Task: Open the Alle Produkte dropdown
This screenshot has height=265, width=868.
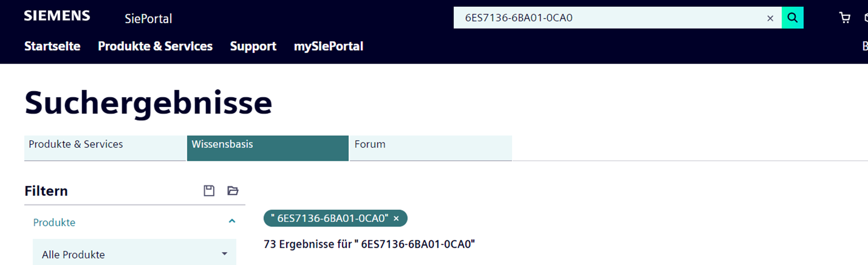Action: click(134, 254)
